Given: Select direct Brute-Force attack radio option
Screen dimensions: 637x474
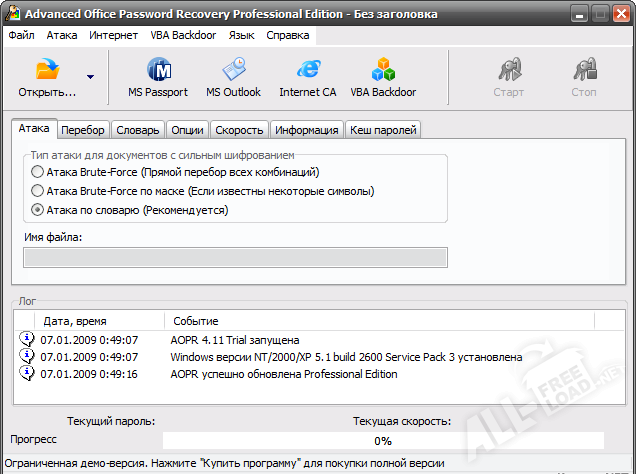Looking at the screenshot, I should 37,172.
